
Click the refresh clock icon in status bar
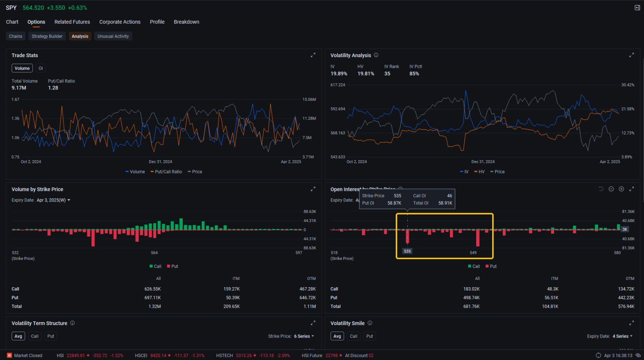point(599,356)
